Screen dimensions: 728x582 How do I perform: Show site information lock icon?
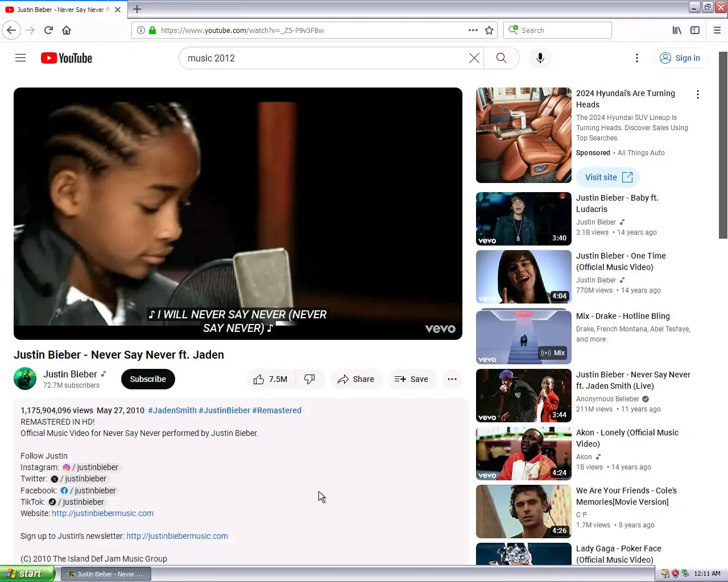tap(152, 30)
